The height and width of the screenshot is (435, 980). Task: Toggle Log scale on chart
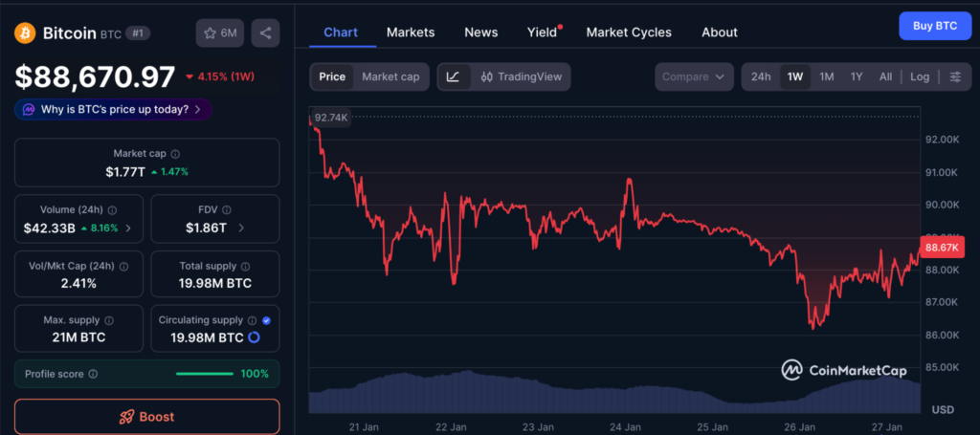(919, 76)
